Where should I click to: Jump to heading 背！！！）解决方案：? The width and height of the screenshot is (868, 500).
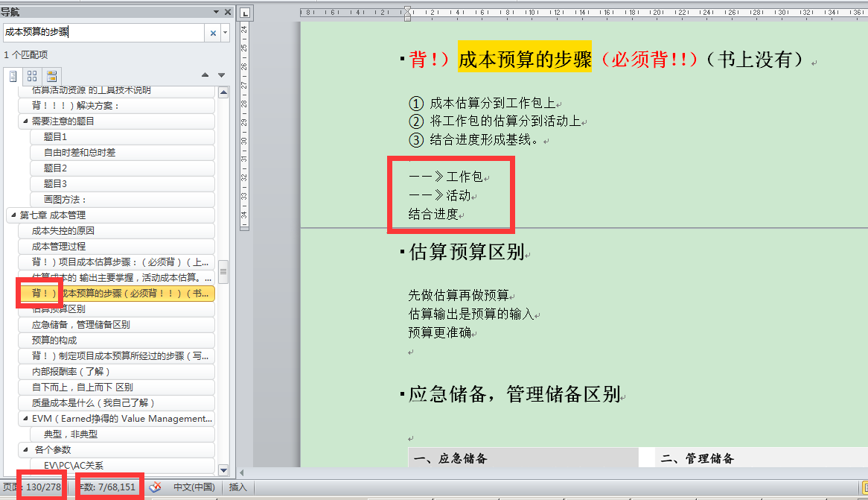tap(116, 105)
